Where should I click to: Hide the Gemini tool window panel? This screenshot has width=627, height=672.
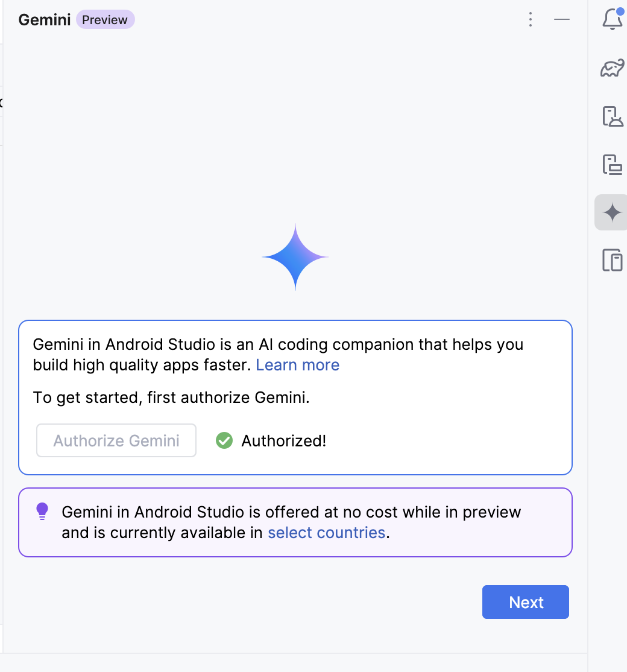[x=562, y=20]
